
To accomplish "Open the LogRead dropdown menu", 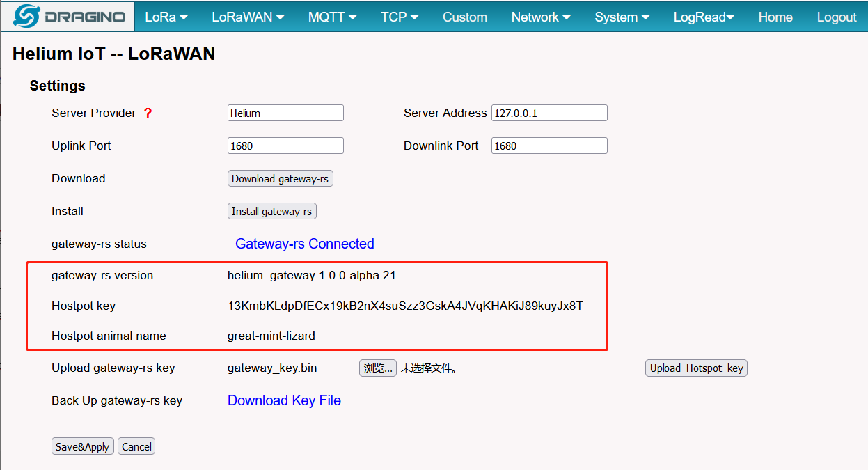I will (704, 17).
